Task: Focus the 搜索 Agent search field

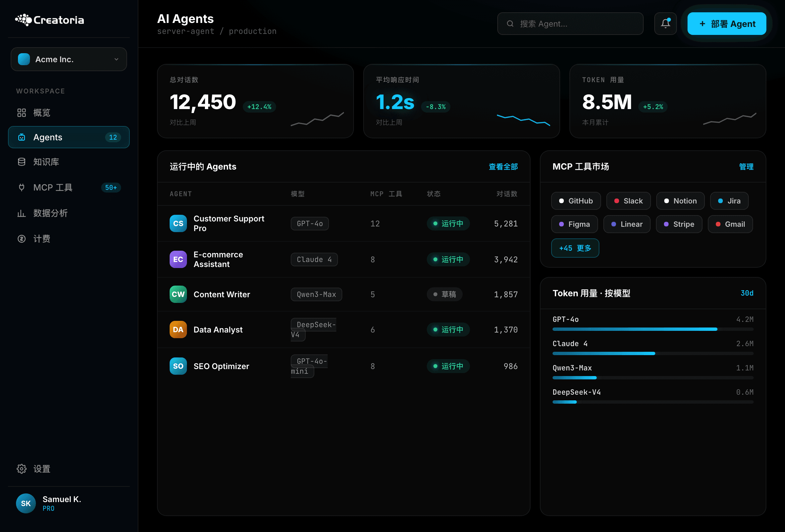Action: click(570, 24)
